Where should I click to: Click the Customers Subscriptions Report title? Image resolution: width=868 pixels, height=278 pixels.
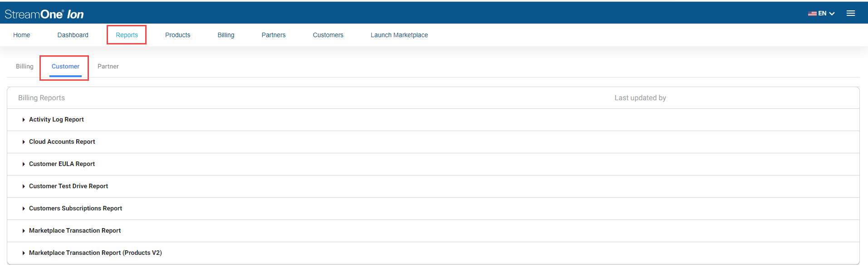point(75,208)
